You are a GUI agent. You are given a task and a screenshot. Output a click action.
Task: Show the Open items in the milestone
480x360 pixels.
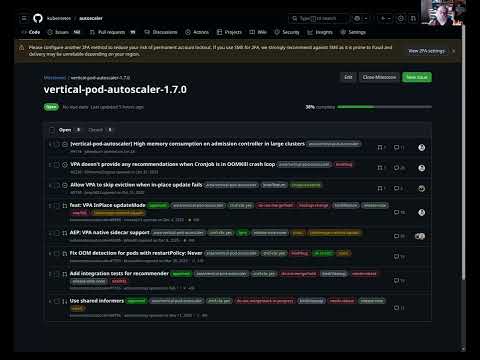click(x=69, y=130)
